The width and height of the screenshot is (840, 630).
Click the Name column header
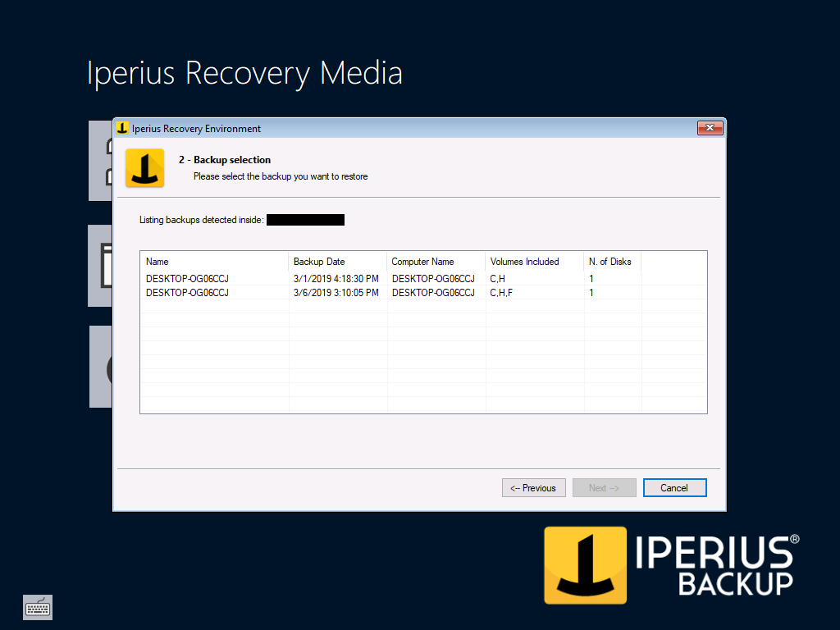point(213,261)
